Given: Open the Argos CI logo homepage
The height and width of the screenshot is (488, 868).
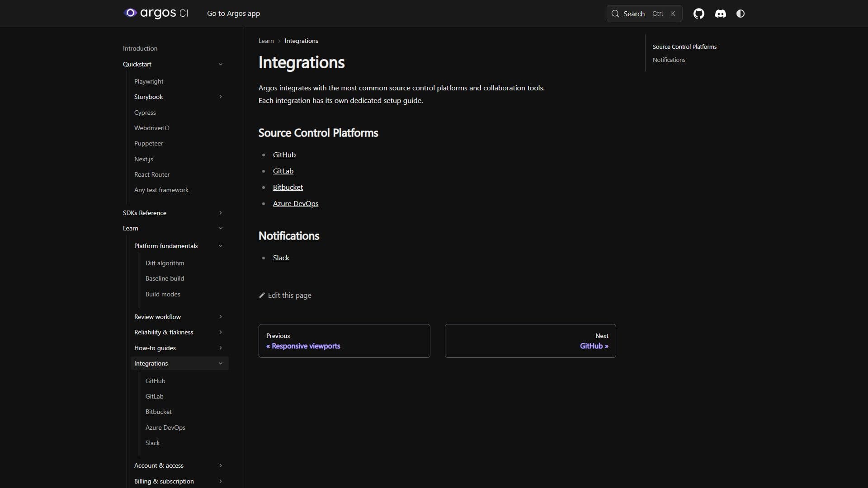Looking at the screenshot, I should (x=156, y=13).
